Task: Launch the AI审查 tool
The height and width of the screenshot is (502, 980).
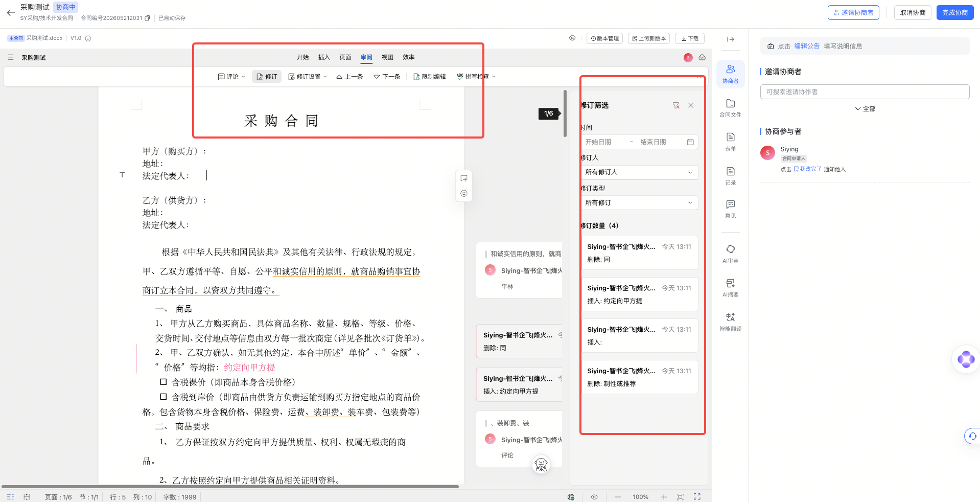Action: coord(731,254)
